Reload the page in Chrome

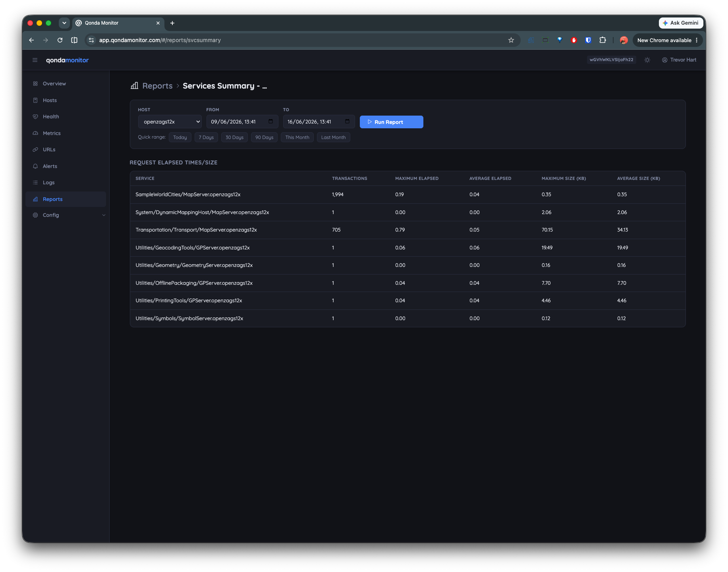pyautogui.click(x=60, y=40)
